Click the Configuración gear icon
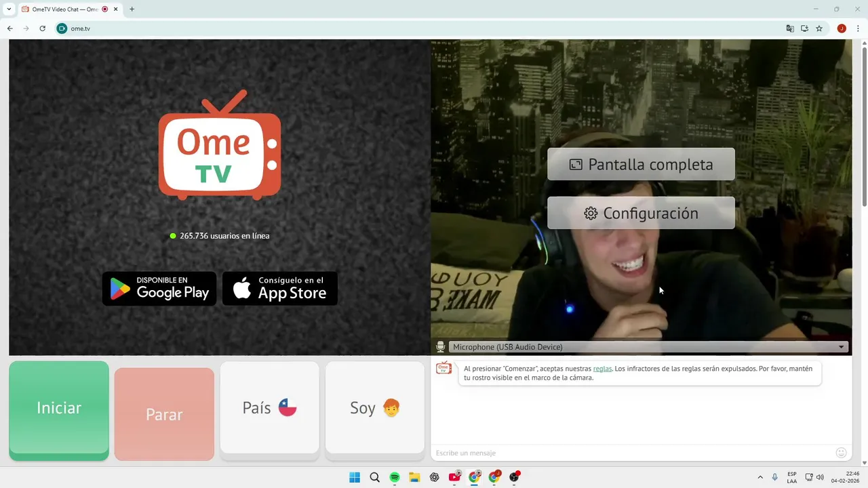The image size is (868, 488). tap(591, 213)
